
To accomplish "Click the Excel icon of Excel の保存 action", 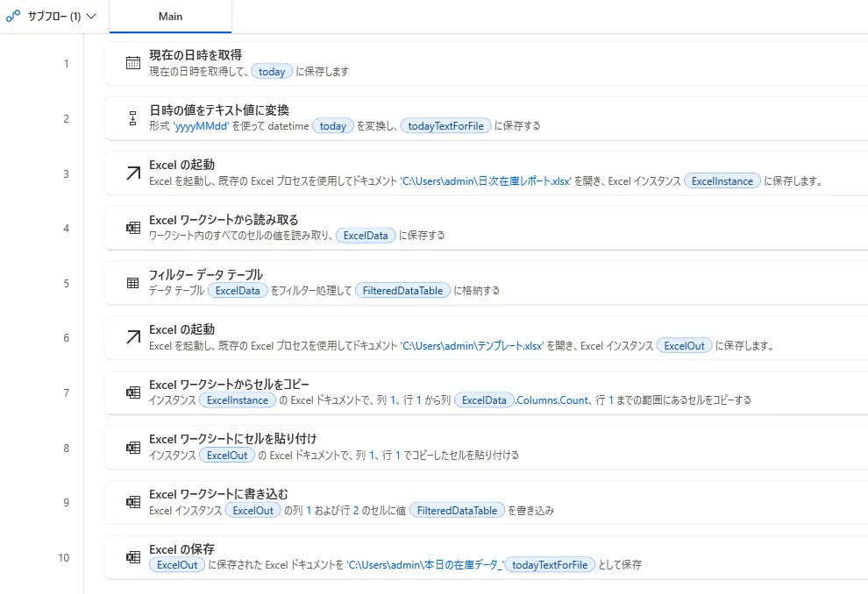I will click(x=133, y=557).
